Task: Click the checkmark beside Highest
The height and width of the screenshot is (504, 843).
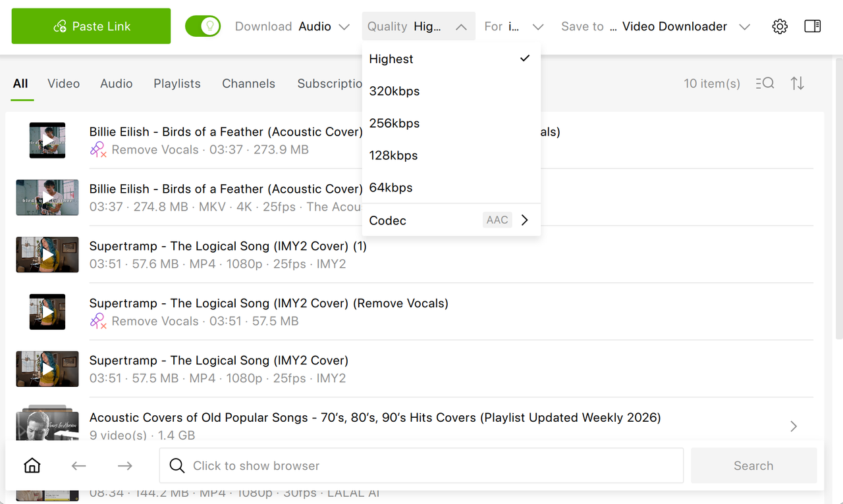Action: [x=525, y=59]
